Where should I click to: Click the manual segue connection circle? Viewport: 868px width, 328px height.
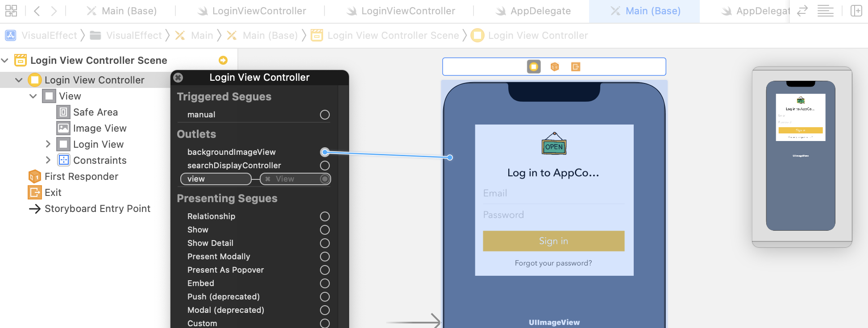(x=325, y=115)
